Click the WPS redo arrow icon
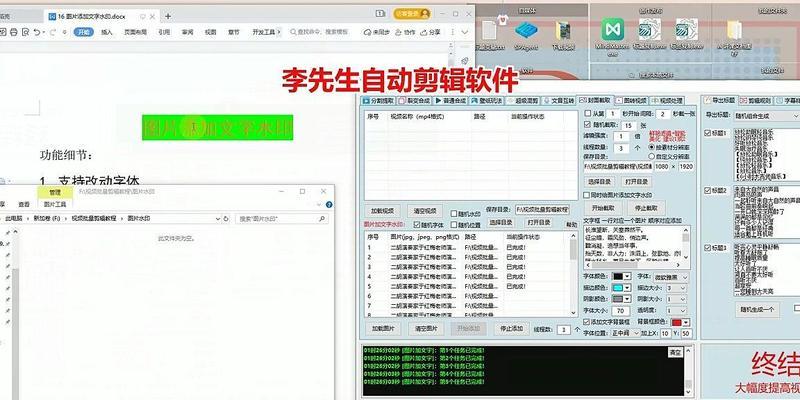The image size is (800, 400). [53, 32]
